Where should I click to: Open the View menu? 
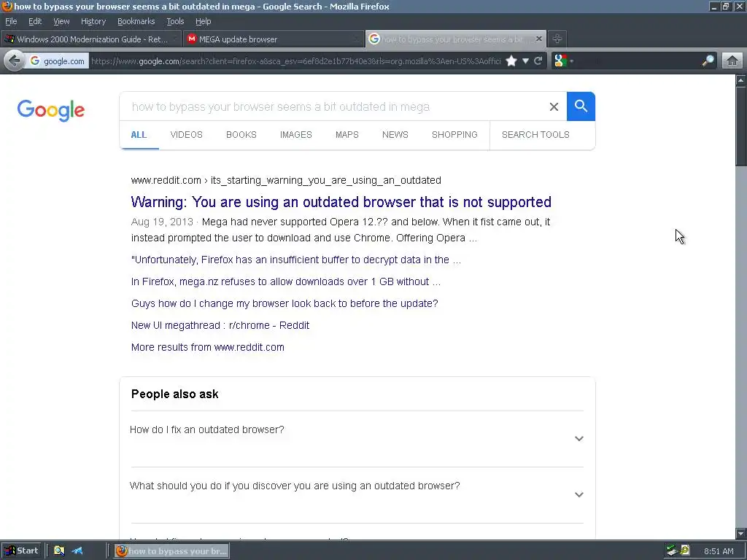(61, 21)
